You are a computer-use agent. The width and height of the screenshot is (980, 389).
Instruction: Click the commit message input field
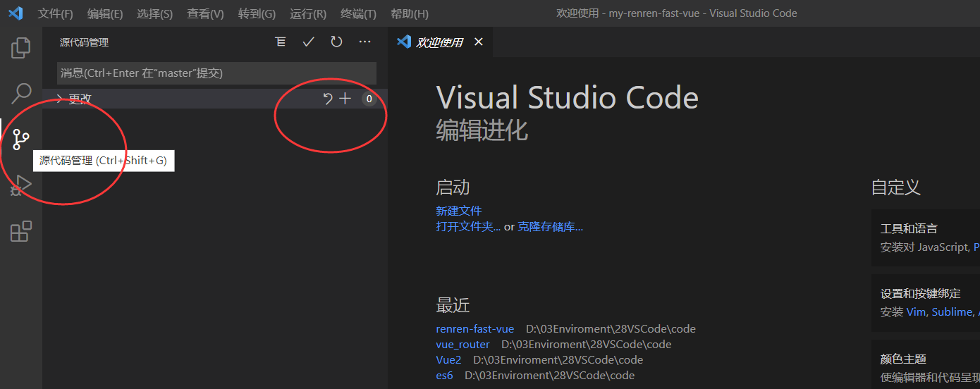(216, 73)
